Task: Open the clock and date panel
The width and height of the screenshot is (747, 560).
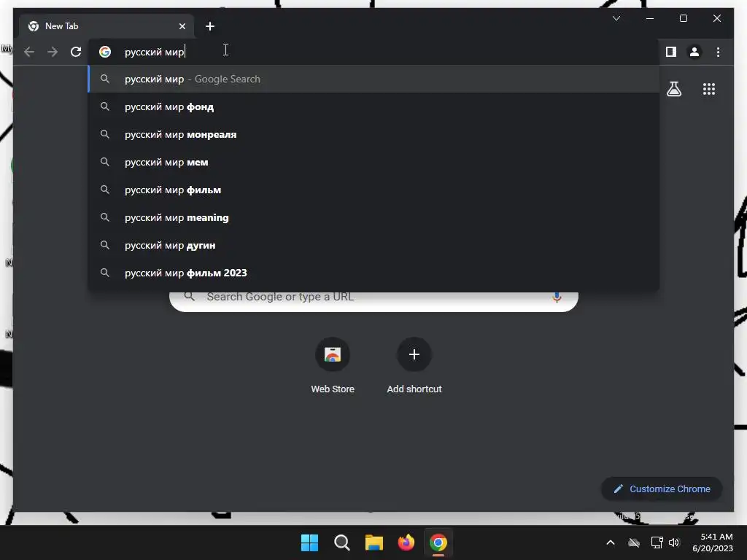Action: (713, 542)
